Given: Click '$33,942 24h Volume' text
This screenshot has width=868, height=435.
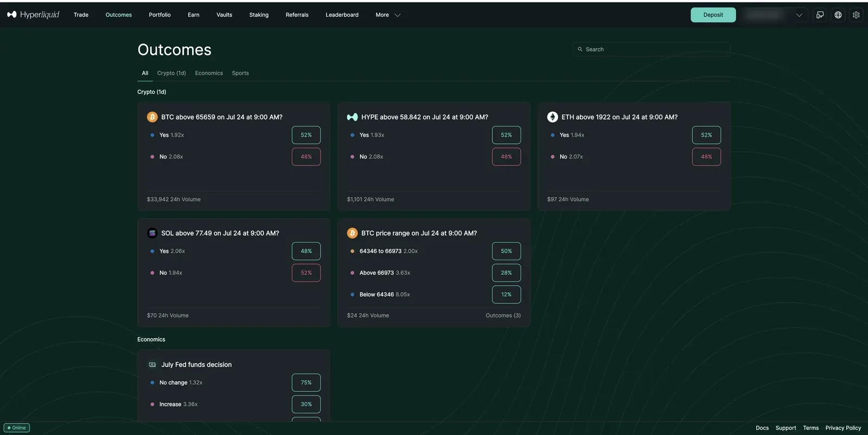Looking at the screenshot, I should pyautogui.click(x=174, y=200).
